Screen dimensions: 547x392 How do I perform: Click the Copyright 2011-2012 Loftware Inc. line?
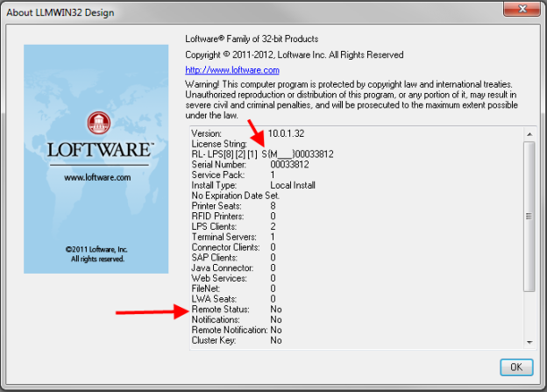point(294,54)
